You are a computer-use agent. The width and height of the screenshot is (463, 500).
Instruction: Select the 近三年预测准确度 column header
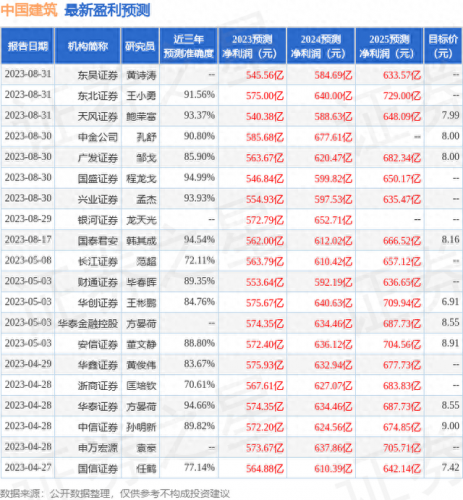coord(189,46)
